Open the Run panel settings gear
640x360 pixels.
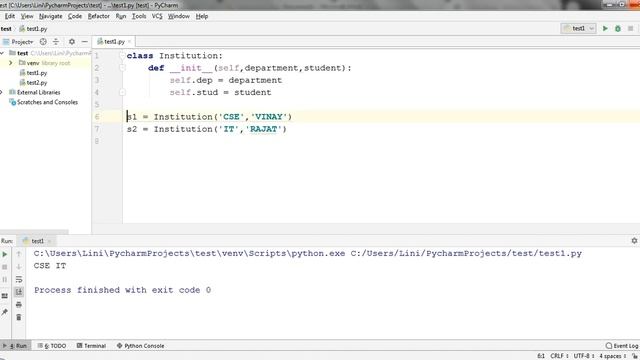pos(634,241)
